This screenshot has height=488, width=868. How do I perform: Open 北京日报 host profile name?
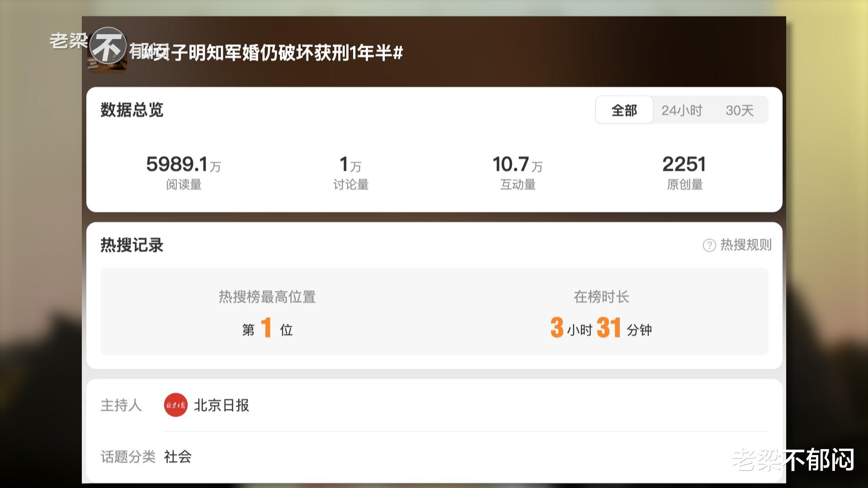222,405
